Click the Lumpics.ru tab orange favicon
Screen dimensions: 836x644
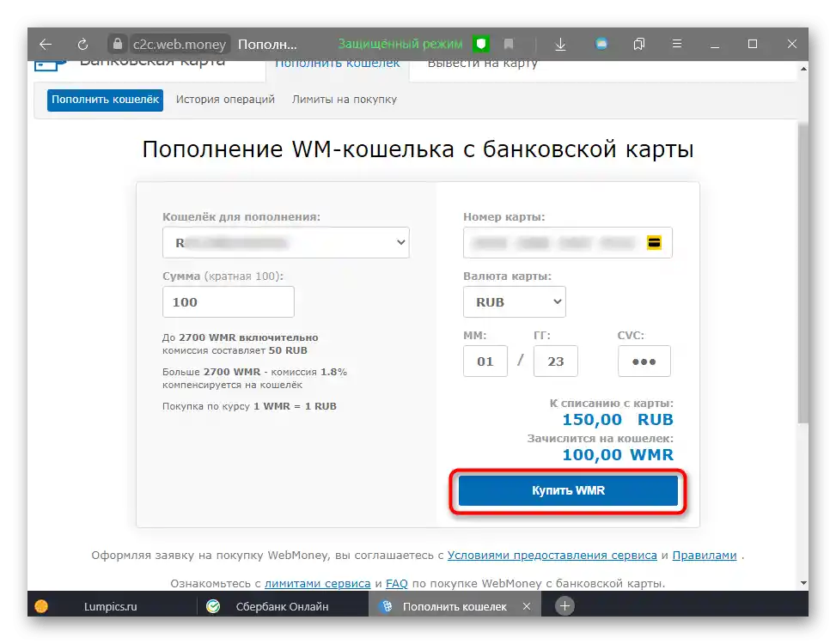point(41,606)
